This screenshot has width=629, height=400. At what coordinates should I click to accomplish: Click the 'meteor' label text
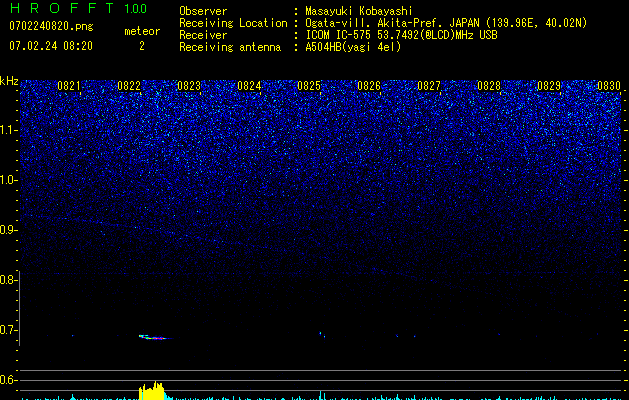tap(142, 31)
